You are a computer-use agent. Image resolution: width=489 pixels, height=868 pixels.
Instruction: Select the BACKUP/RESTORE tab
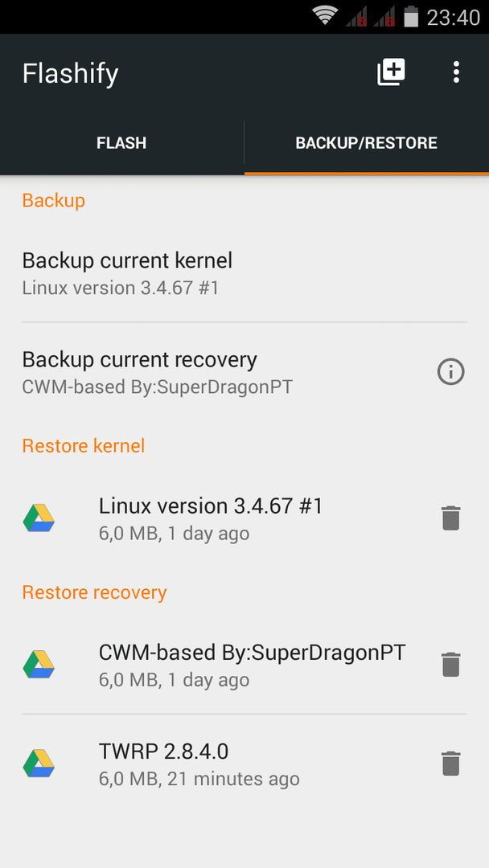(x=367, y=143)
